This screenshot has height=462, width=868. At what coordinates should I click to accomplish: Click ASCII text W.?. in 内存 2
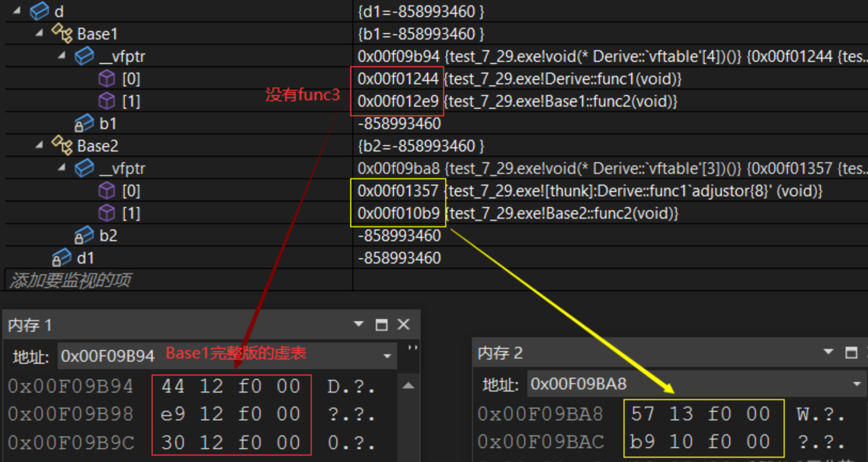(x=820, y=414)
